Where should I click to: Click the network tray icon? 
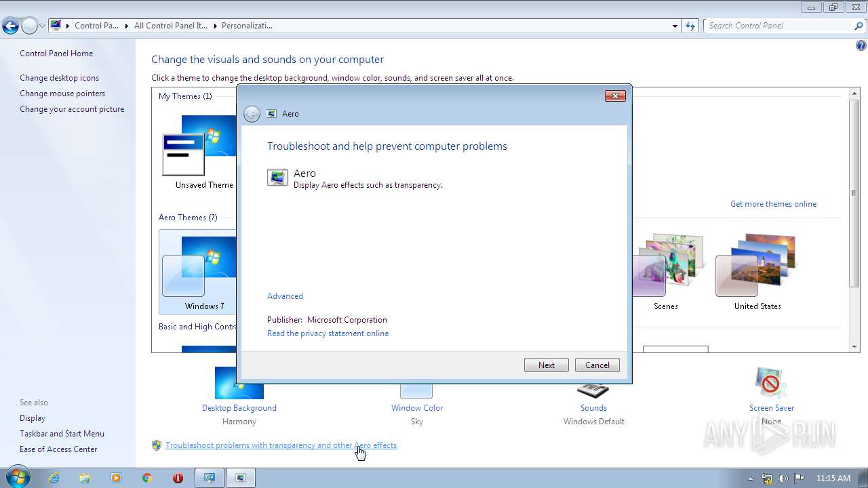point(767,479)
